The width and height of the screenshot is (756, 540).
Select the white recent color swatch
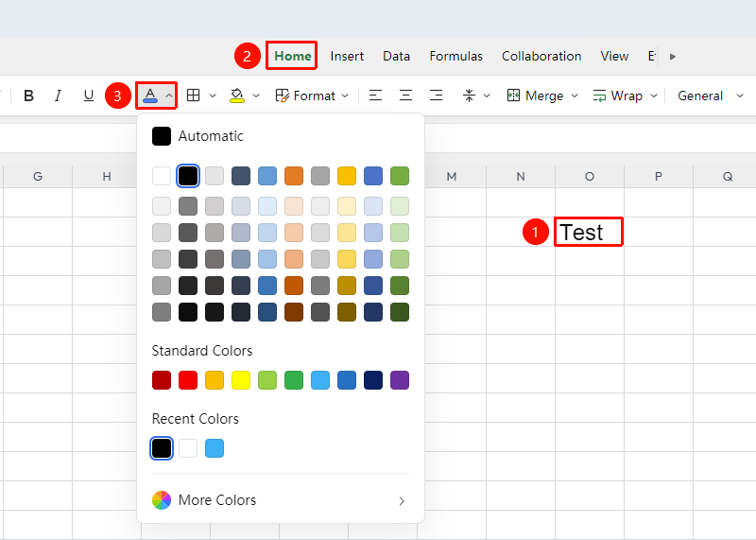click(188, 448)
